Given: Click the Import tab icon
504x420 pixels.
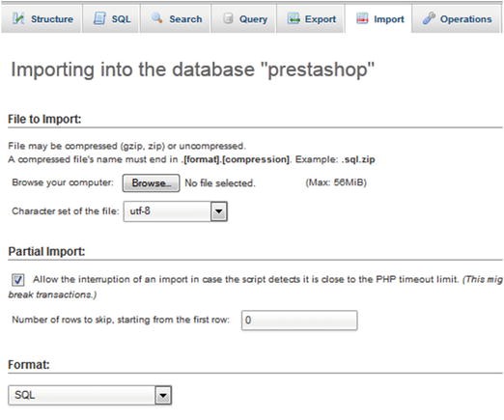Looking at the screenshot, I should point(362,18).
